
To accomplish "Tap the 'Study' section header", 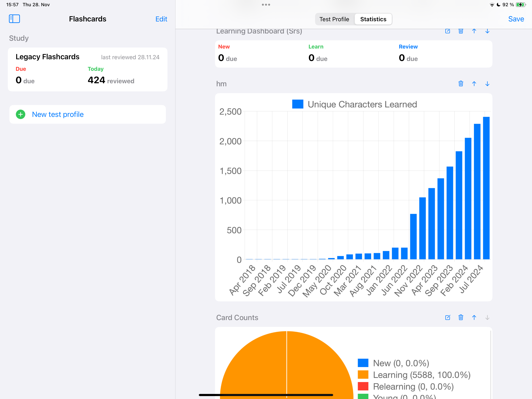I will coord(19,38).
